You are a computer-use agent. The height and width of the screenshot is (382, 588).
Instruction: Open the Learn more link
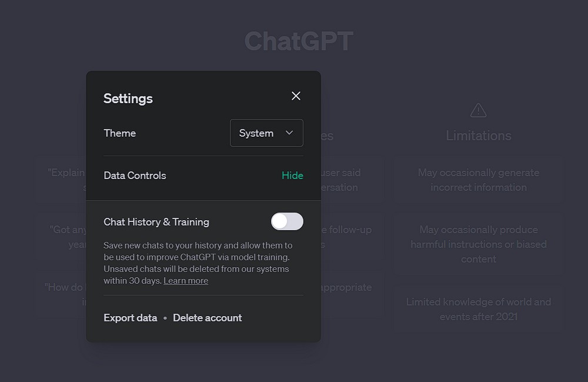click(186, 281)
